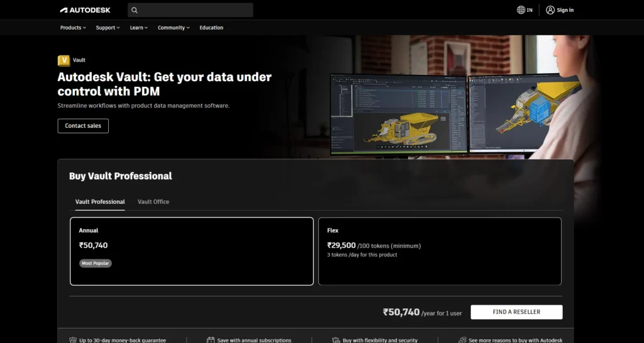The image size is (644, 343).
Task: Click the flexibility and security icon
Action: pyautogui.click(x=336, y=340)
